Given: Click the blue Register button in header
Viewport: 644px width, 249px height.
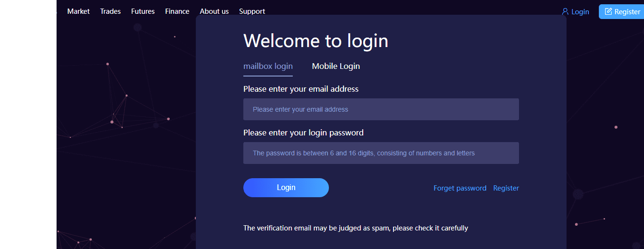Looking at the screenshot, I should coord(621,11).
